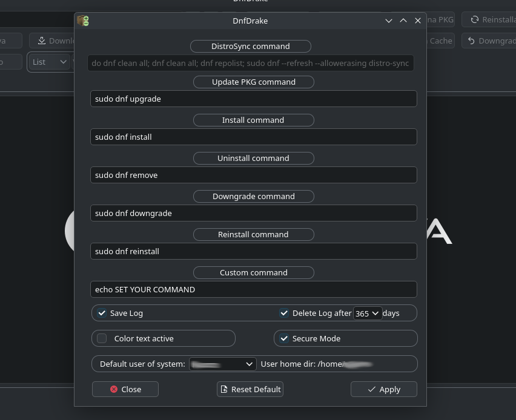
Task: Click the Reinstall command button
Action: coord(253,234)
